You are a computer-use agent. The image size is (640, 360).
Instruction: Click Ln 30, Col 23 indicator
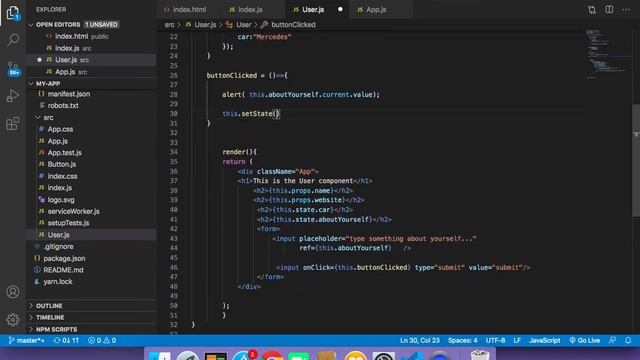(420, 340)
